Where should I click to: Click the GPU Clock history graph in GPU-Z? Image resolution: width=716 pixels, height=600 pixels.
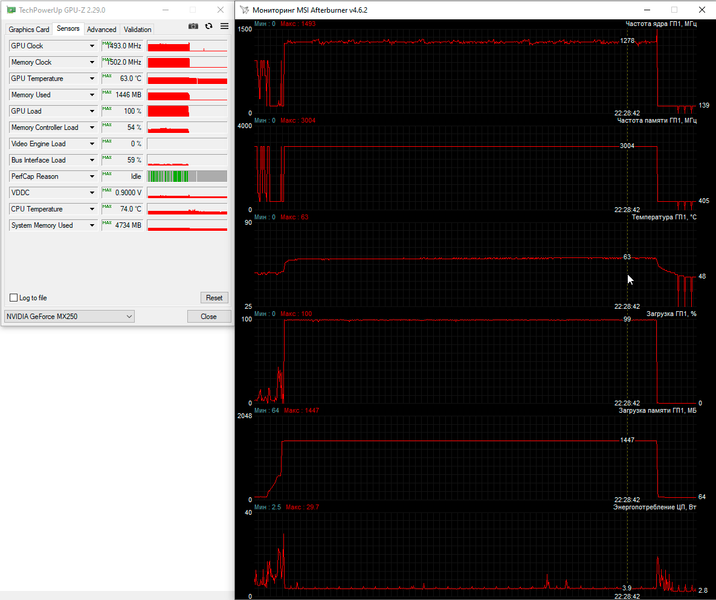coord(187,46)
